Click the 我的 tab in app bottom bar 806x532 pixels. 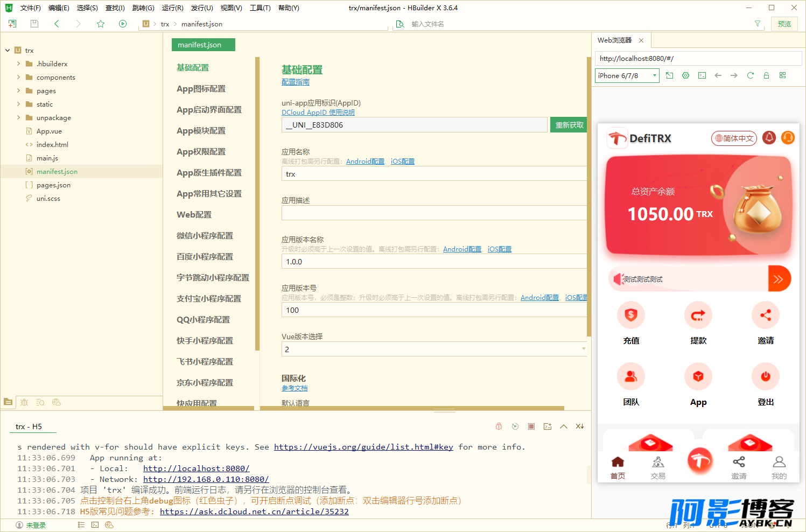tap(779, 467)
